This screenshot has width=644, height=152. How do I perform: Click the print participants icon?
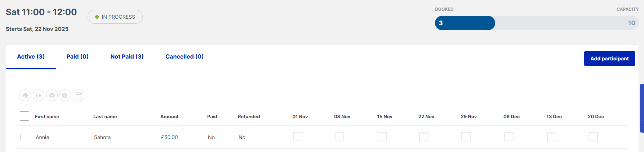[x=25, y=95]
